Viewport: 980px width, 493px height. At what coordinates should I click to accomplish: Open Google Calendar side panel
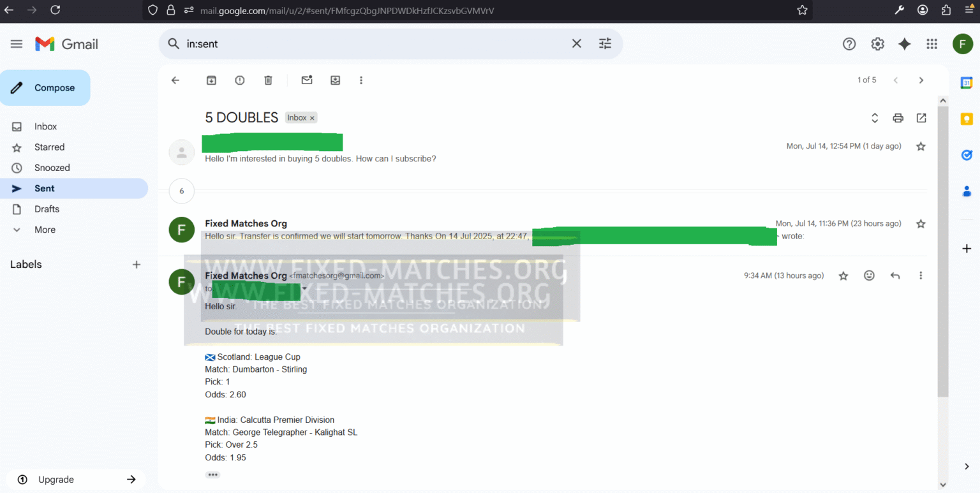pyautogui.click(x=967, y=83)
